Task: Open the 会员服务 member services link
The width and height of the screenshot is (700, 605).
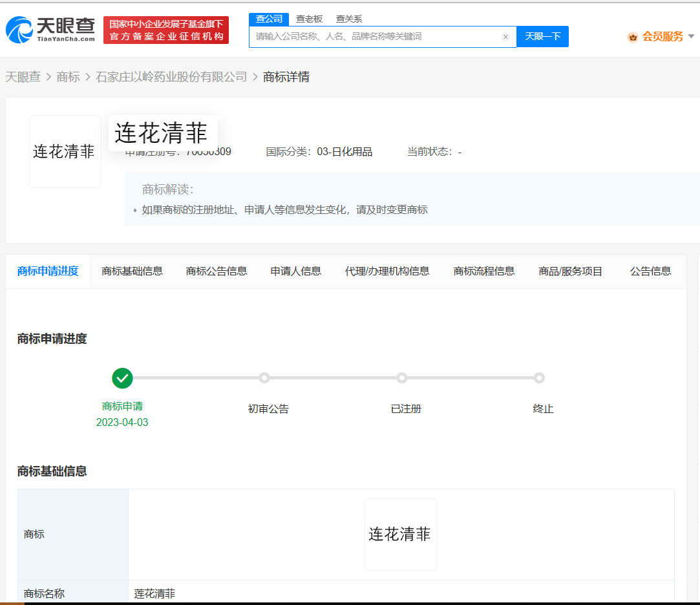Action: coord(663,37)
